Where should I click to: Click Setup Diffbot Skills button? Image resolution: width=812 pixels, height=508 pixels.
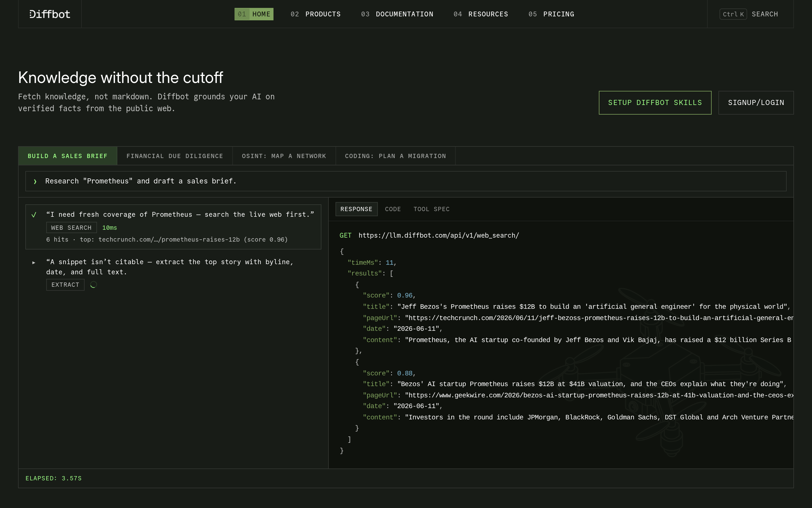[x=655, y=103]
